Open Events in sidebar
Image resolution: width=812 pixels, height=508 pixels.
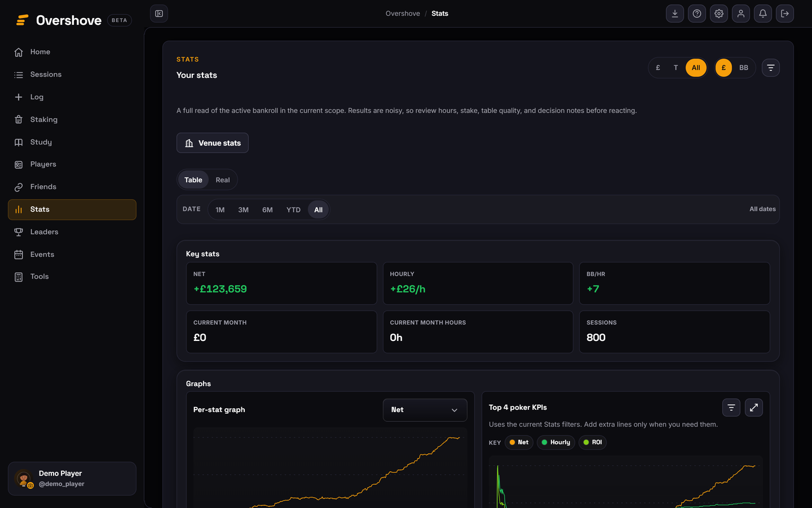[x=72, y=255]
